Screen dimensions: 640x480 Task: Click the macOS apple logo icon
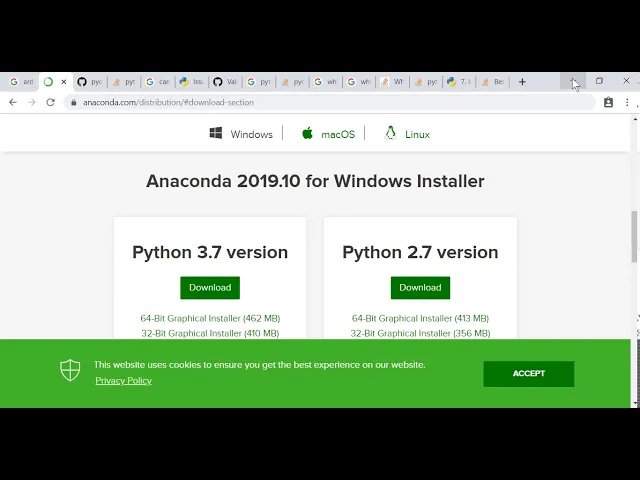point(307,133)
